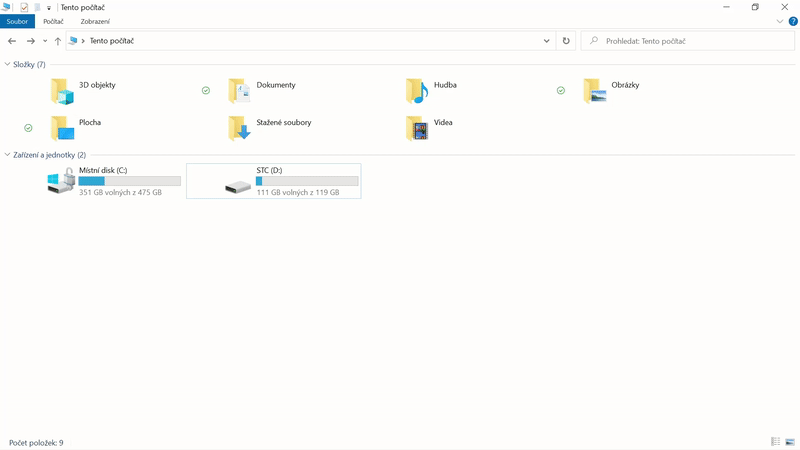Go up one folder level
Viewport: 800px width, 450px height.
(x=57, y=41)
